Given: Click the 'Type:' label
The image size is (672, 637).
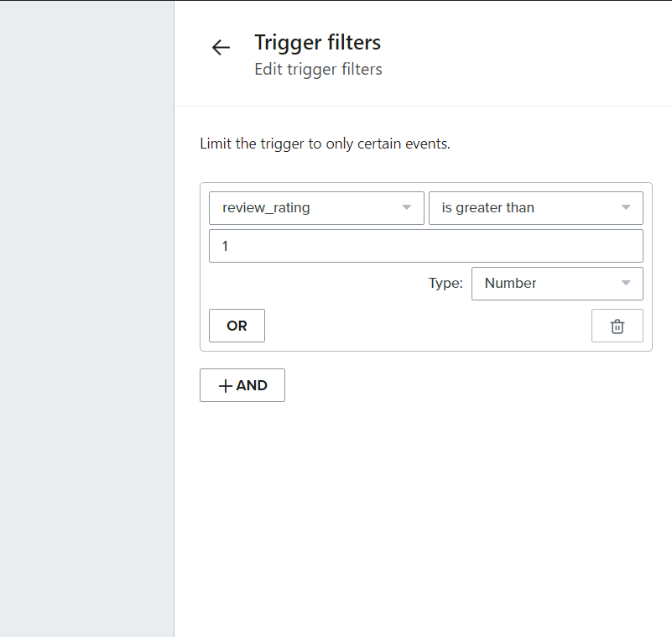Looking at the screenshot, I should click(x=445, y=283).
